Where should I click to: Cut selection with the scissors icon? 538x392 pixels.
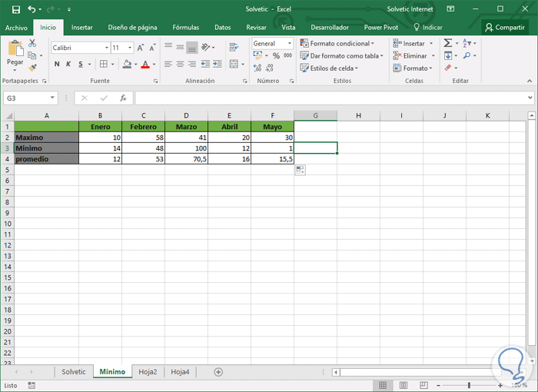(x=32, y=43)
